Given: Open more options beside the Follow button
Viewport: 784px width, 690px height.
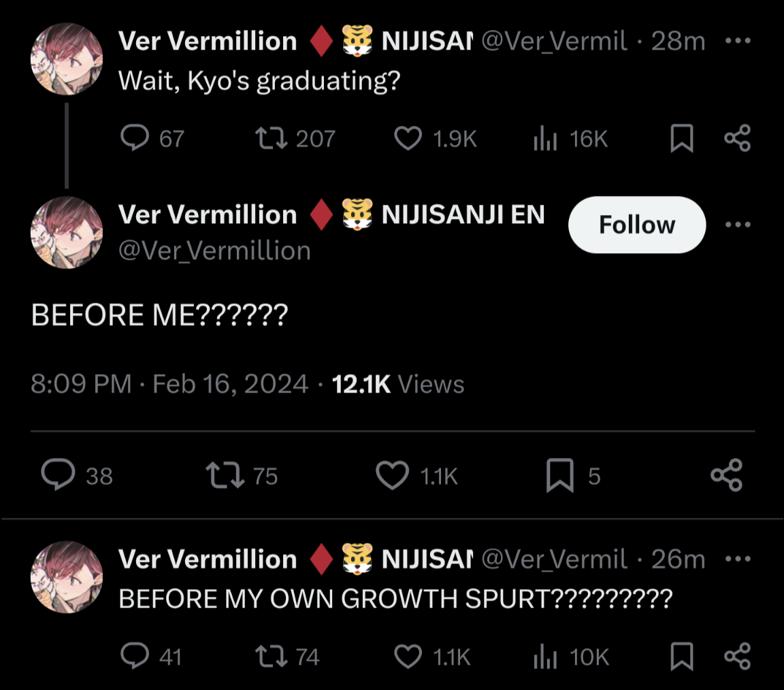Looking at the screenshot, I should tap(737, 225).
